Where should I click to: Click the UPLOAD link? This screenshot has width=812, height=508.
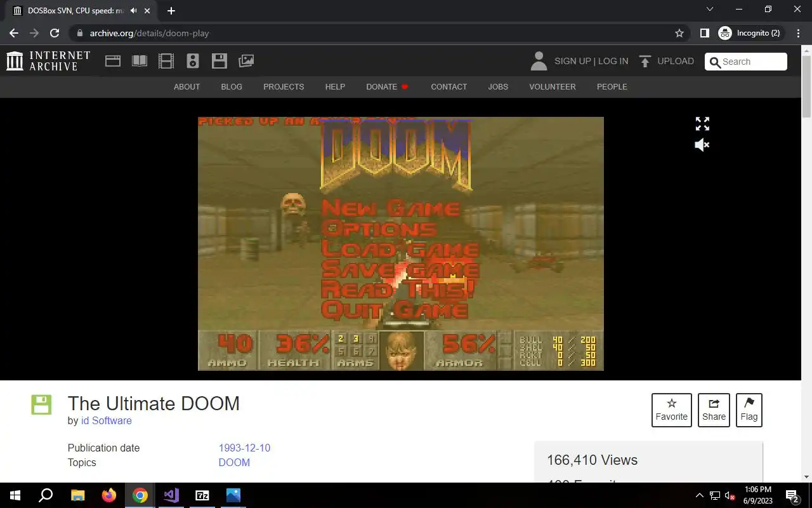point(676,61)
